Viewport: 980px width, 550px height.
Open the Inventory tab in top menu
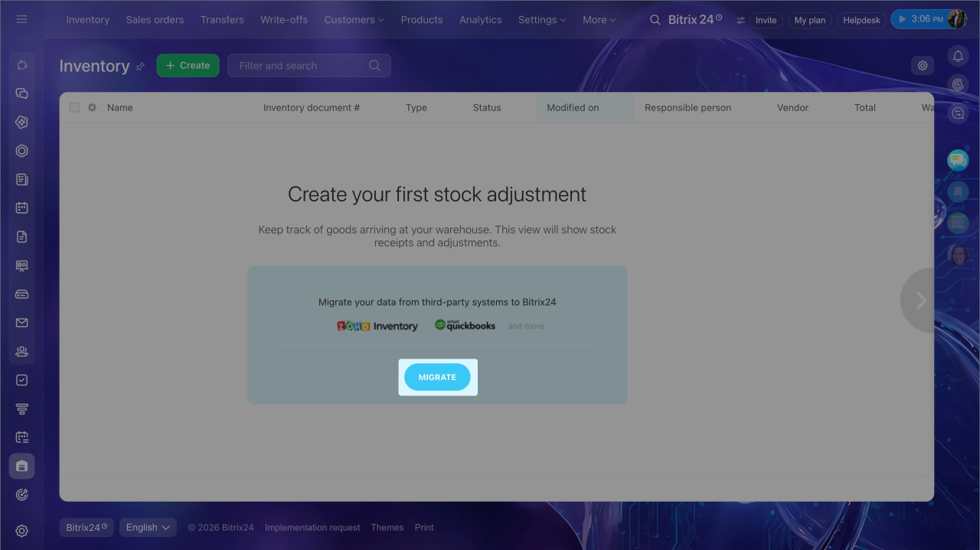click(87, 20)
